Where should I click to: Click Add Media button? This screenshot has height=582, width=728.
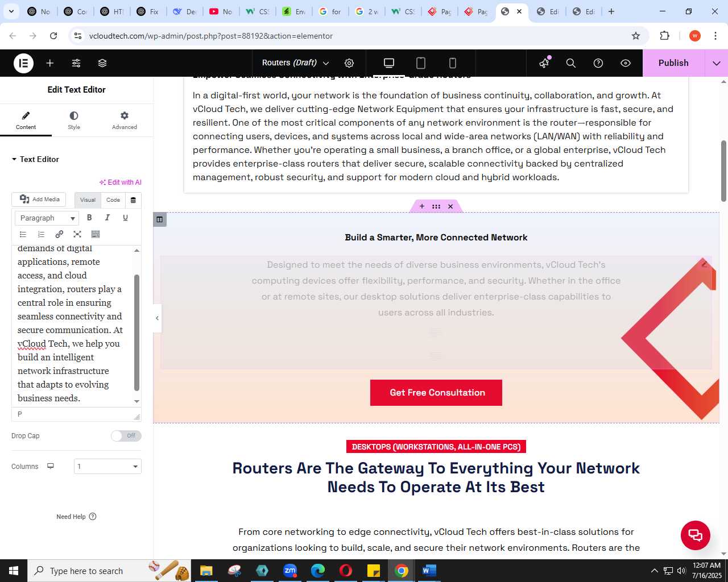click(39, 199)
